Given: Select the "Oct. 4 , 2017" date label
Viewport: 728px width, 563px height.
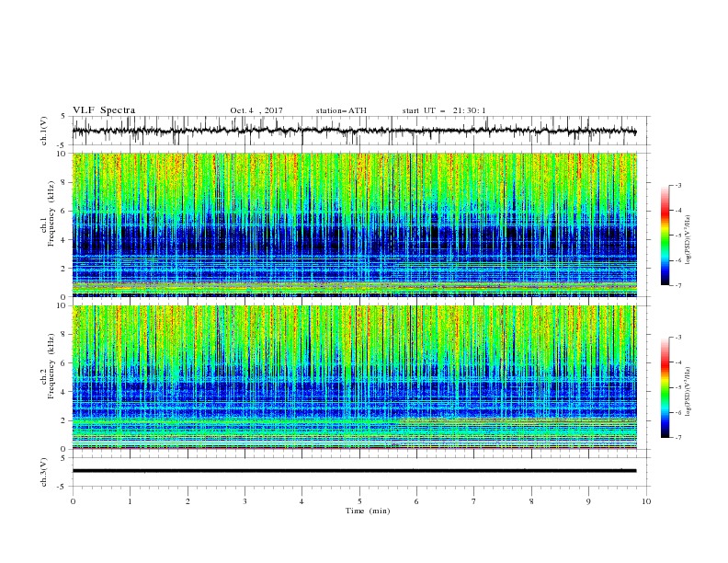Looking at the screenshot, I should 256,110.
